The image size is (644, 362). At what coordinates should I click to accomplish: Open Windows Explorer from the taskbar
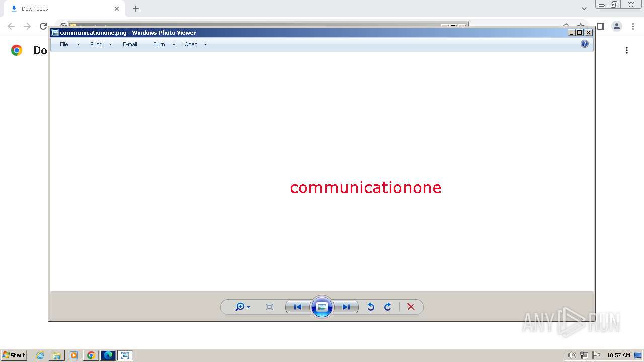57,355
